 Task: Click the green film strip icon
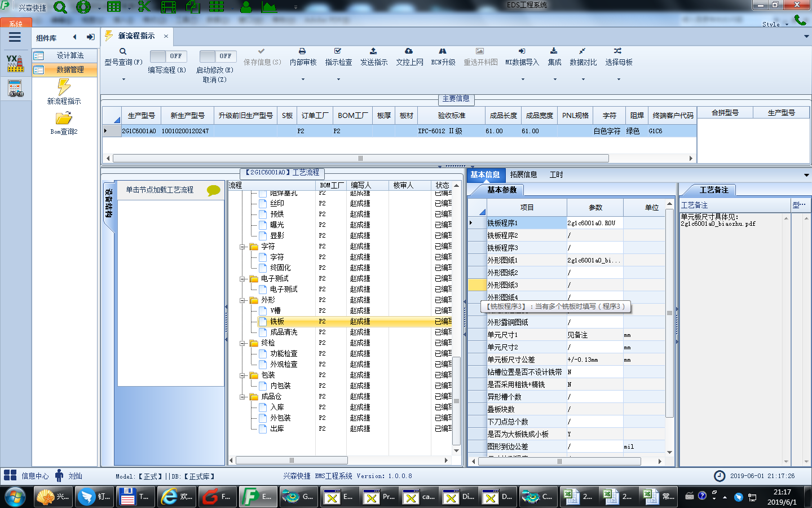[168, 7]
